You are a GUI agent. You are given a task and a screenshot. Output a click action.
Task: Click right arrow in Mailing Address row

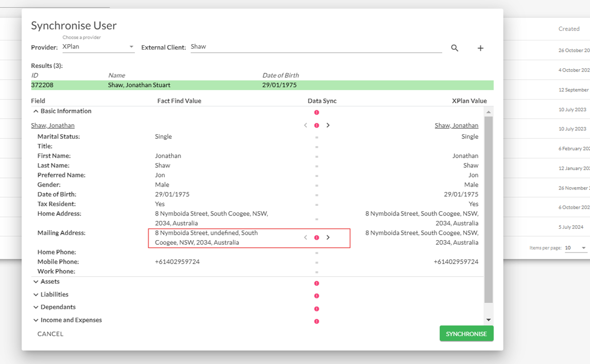[328, 237]
